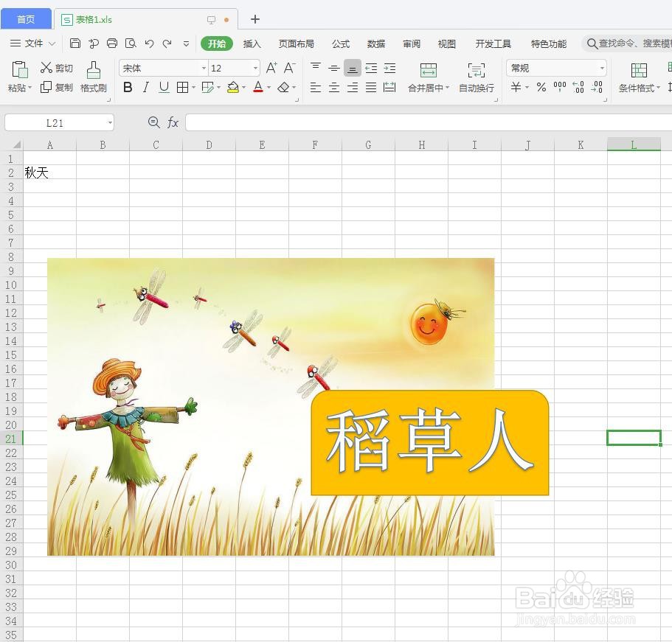The image size is (672, 642).
Task: Expand the quick access toolbar customize arrow
Action: point(186,43)
